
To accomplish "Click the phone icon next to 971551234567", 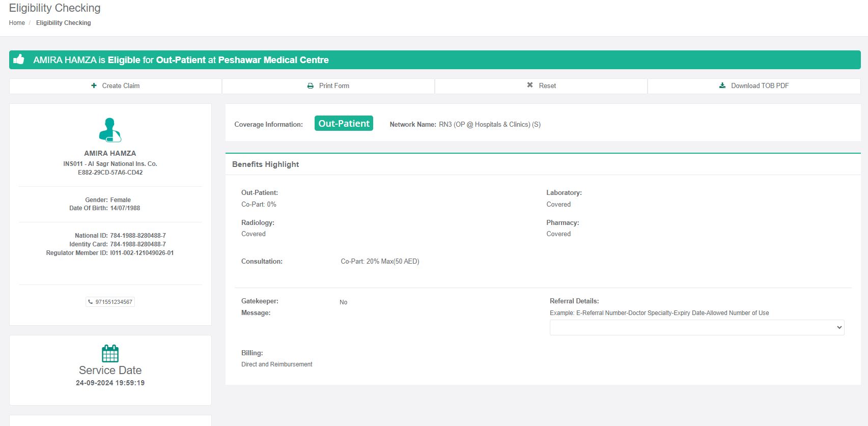I will tap(91, 302).
